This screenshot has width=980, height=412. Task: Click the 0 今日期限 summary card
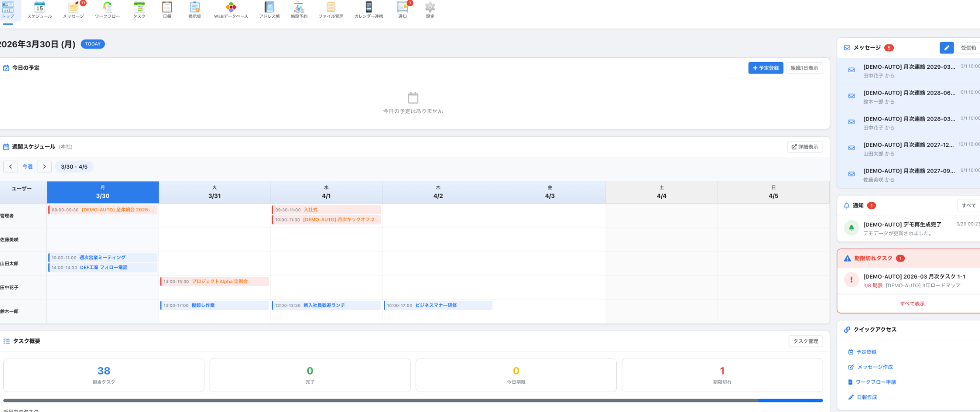[x=516, y=375]
